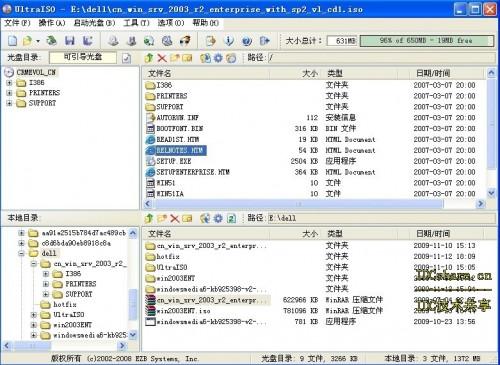The image size is (500, 365).
Task: Click Rename icon in disc toolbar
Action: click(x=187, y=58)
